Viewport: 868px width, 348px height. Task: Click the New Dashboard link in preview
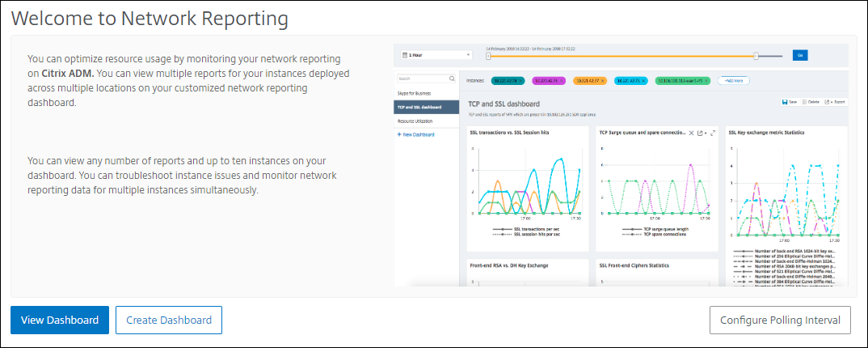pyautogui.click(x=415, y=134)
